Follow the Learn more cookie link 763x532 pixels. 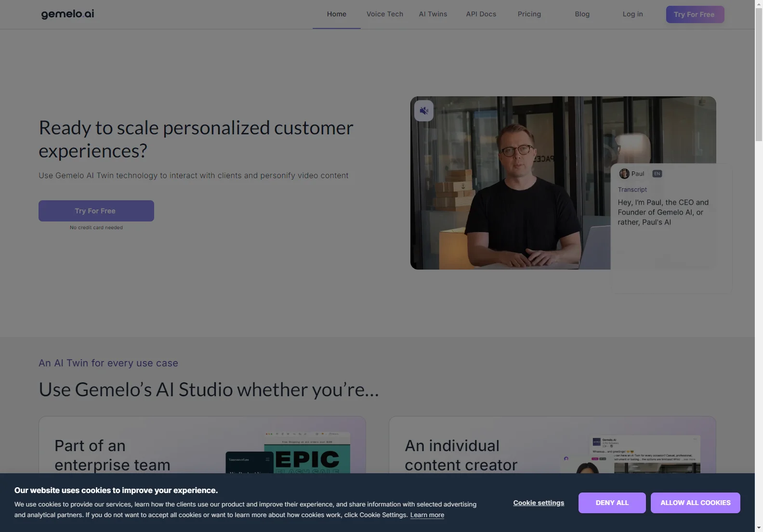(427, 515)
